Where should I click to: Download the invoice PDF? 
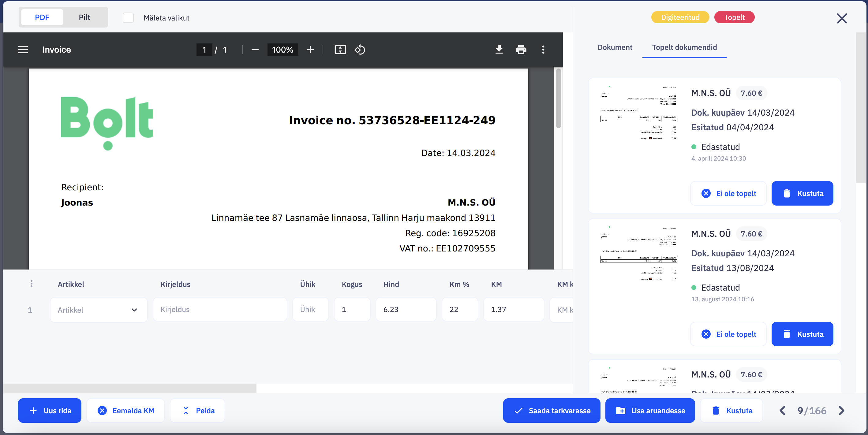(499, 50)
